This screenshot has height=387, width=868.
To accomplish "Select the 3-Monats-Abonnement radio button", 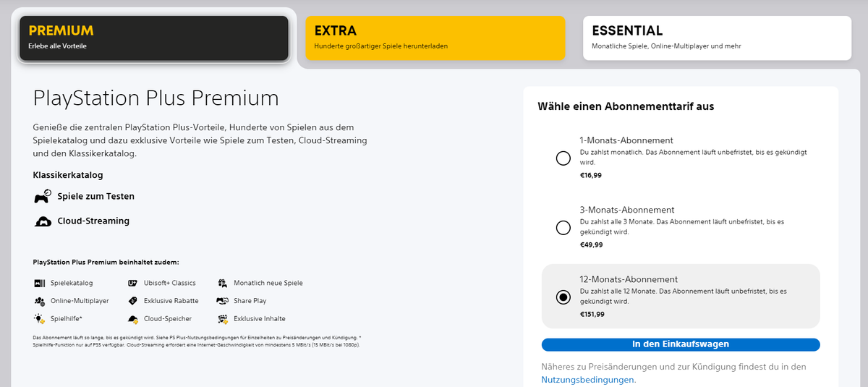I will click(x=563, y=228).
